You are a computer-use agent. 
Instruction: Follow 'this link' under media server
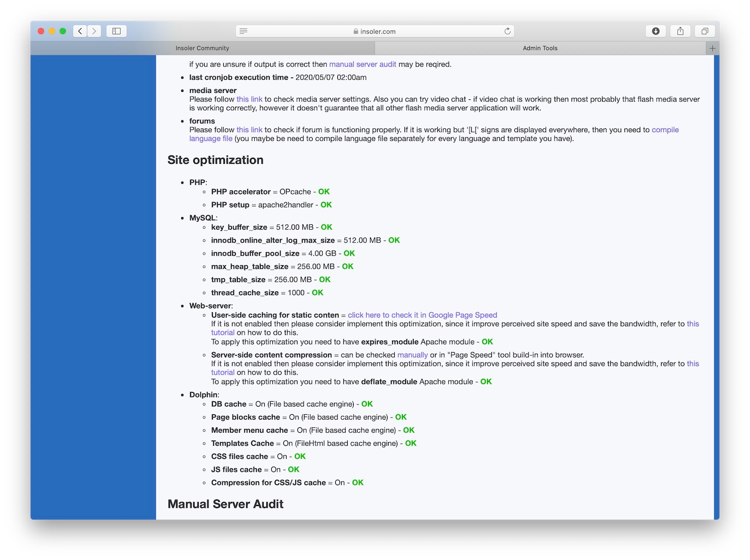coord(249,99)
